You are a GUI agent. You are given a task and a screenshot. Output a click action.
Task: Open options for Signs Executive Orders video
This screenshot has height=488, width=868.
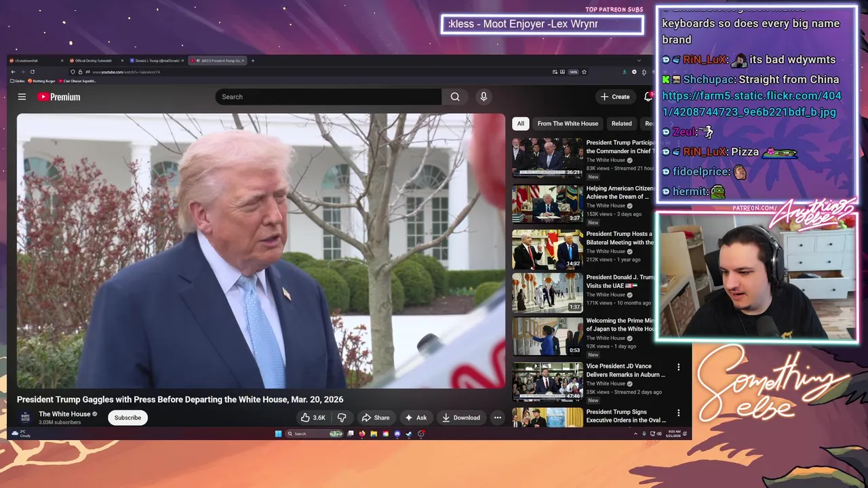tap(678, 413)
